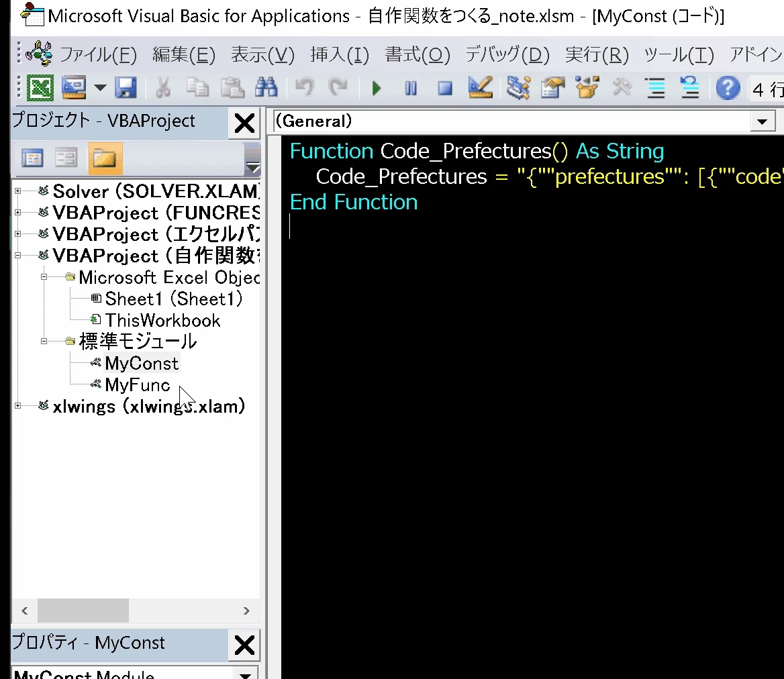Viewport: 784px width, 679px height.
Task: Click the End Function line in code
Action: pyautogui.click(x=354, y=202)
